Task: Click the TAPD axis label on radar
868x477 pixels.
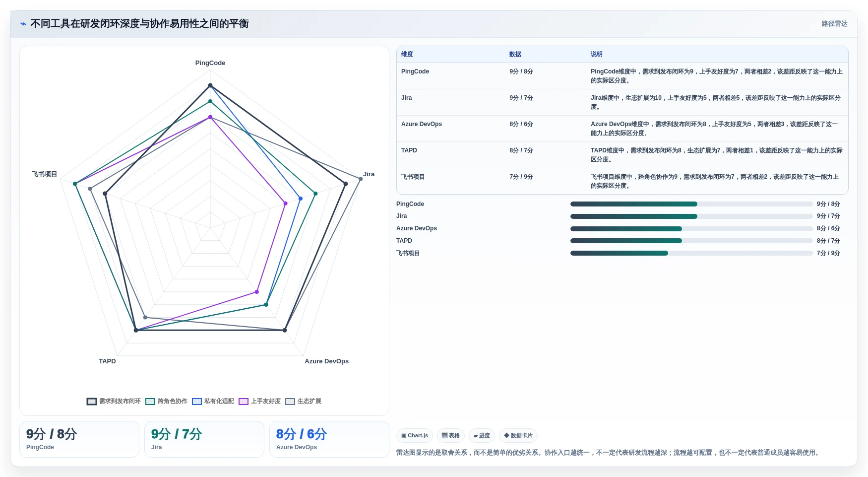Action: tap(107, 361)
